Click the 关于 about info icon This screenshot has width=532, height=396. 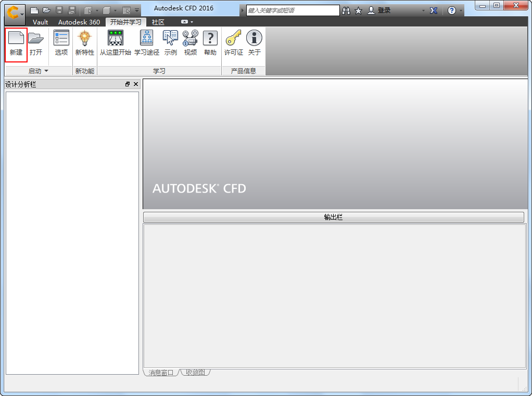tap(254, 37)
